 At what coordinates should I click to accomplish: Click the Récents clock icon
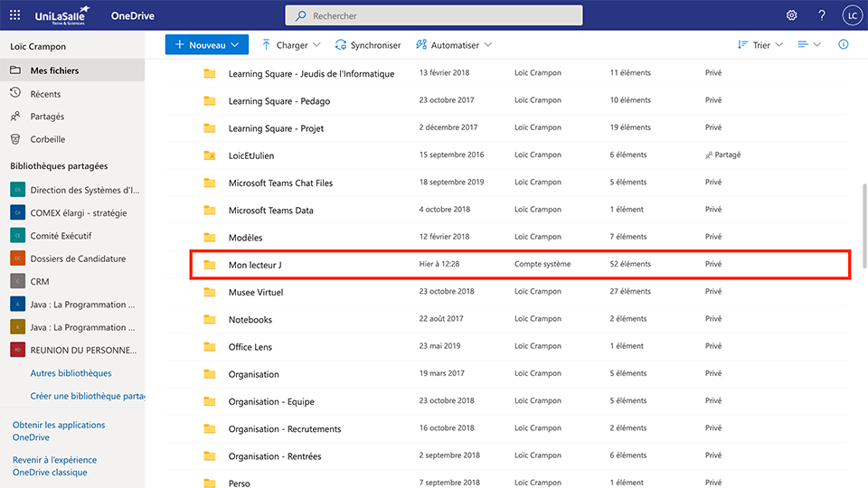coord(15,93)
